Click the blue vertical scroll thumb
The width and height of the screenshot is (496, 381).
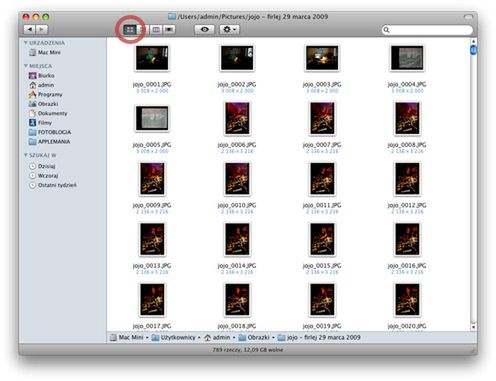click(x=473, y=50)
